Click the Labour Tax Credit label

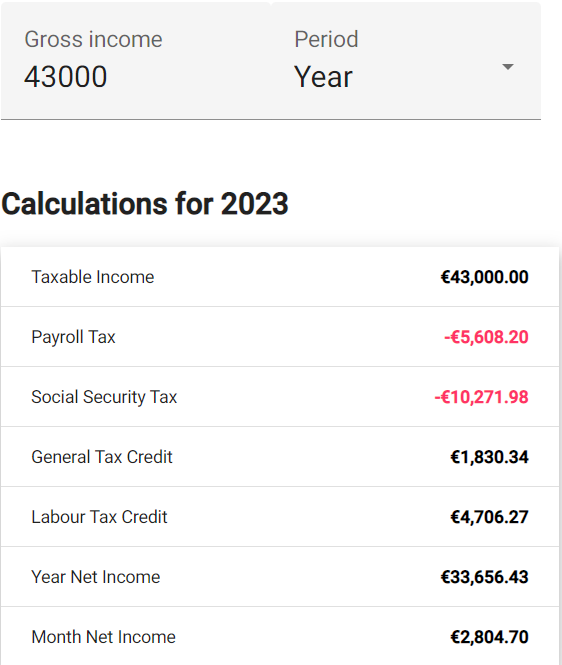tap(99, 517)
